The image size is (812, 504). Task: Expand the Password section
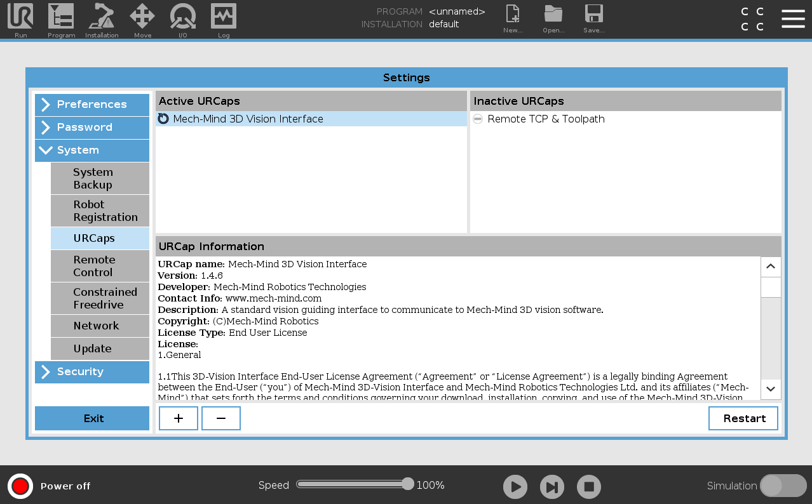coord(92,128)
